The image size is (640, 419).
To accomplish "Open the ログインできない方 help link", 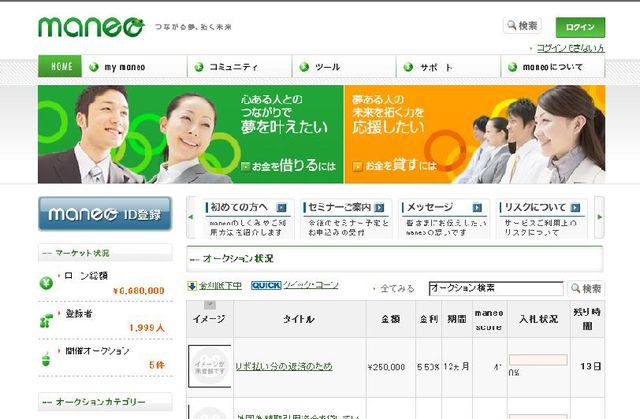I will click(570, 48).
